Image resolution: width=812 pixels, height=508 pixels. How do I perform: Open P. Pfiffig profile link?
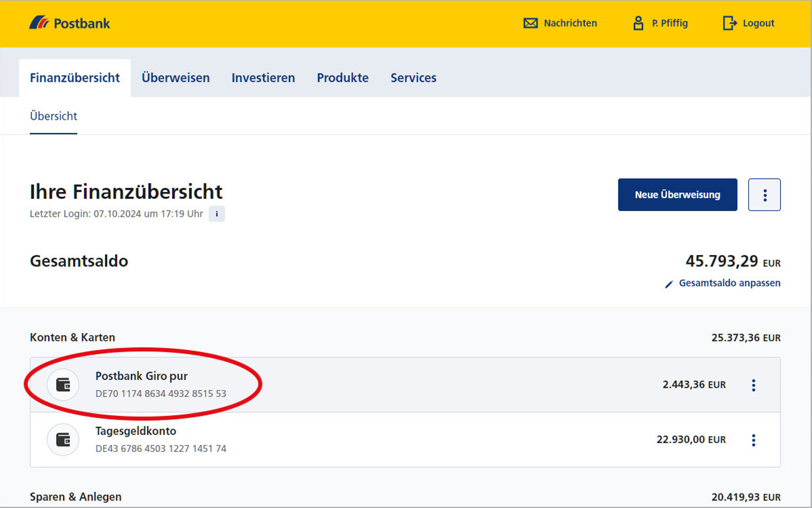670,23
